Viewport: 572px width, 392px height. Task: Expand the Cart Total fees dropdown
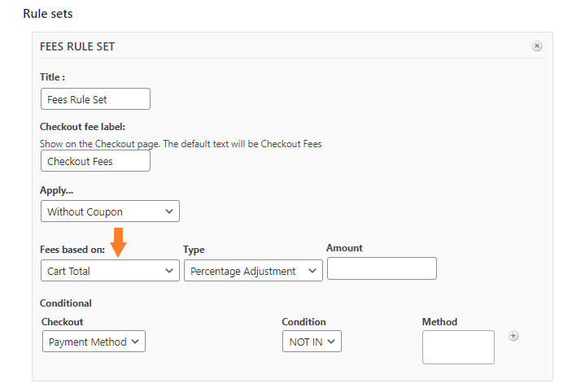point(110,271)
